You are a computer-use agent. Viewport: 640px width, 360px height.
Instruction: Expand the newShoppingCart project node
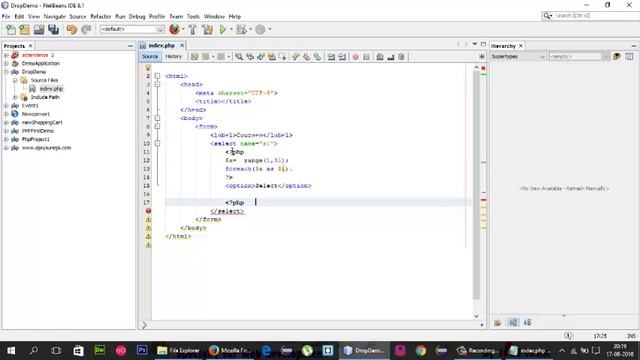[x=6, y=122]
